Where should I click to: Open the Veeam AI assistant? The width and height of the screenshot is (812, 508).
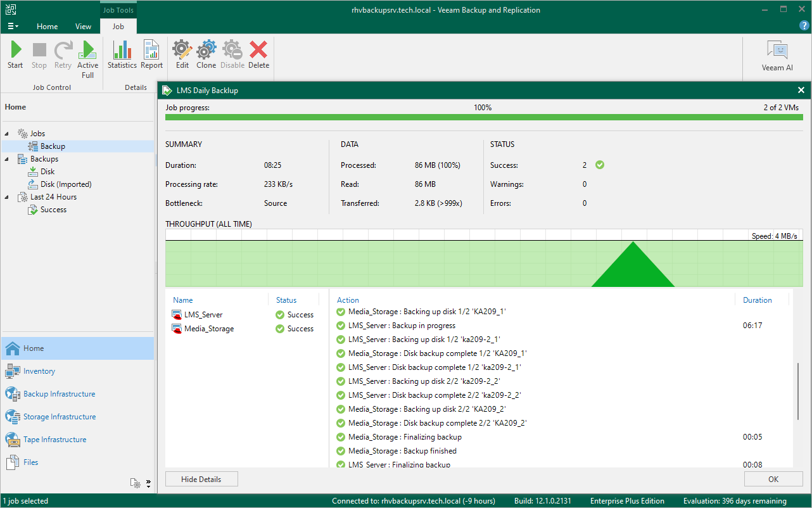pos(777,56)
